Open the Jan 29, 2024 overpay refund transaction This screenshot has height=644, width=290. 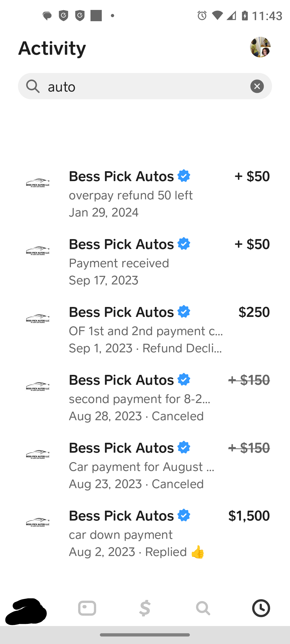click(145, 194)
